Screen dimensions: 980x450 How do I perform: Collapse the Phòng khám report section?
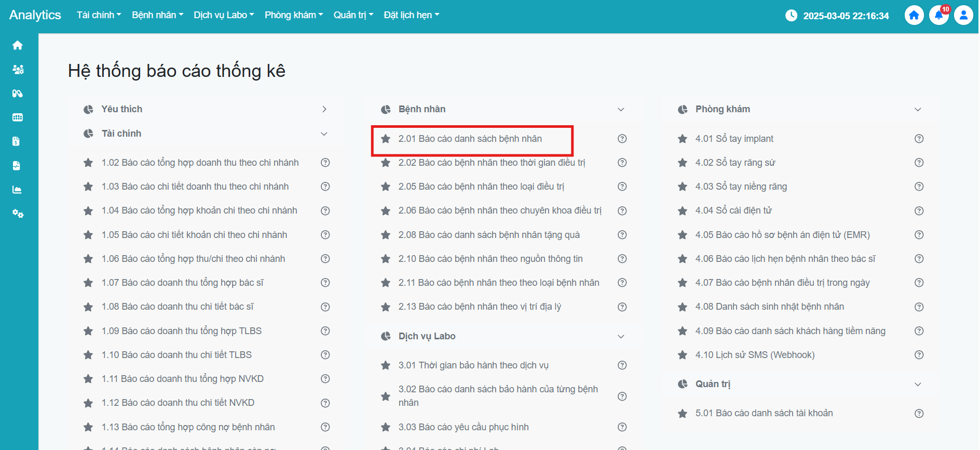pos(918,109)
